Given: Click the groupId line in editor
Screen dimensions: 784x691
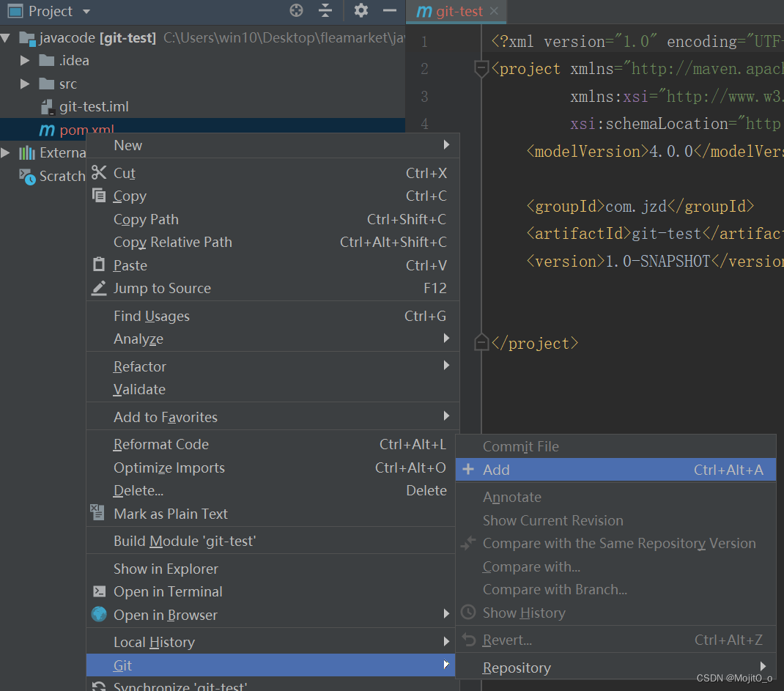Looking at the screenshot, I should tap(640, 206).
